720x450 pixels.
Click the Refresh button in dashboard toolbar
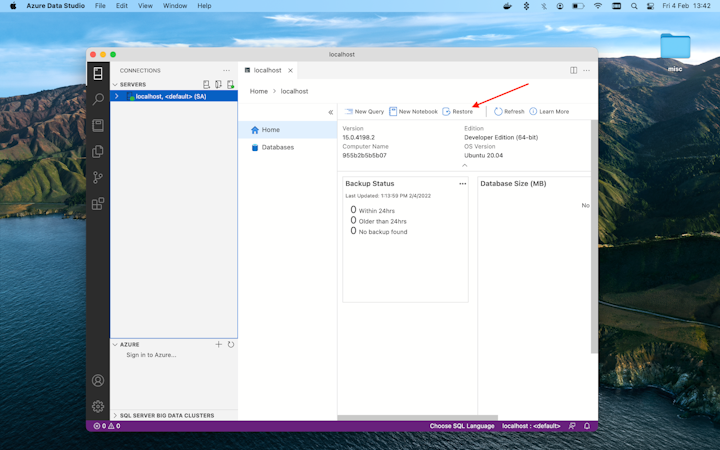(509, 112)
